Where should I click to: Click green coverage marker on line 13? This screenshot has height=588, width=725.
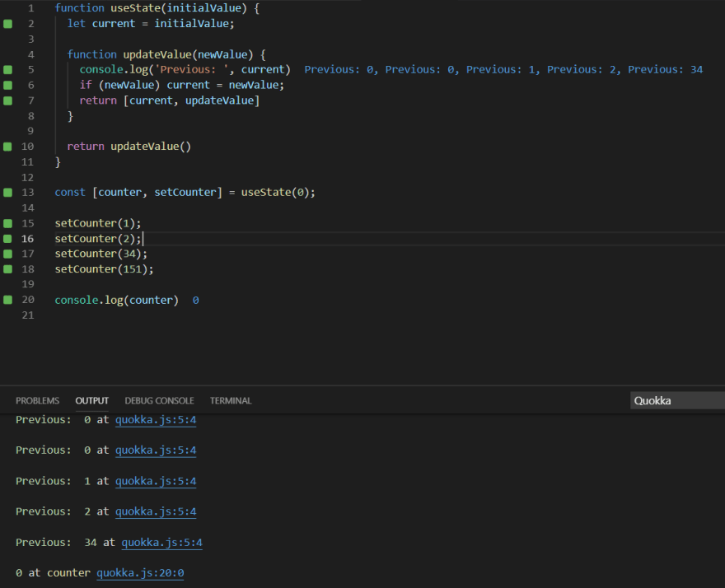(8, 193)
